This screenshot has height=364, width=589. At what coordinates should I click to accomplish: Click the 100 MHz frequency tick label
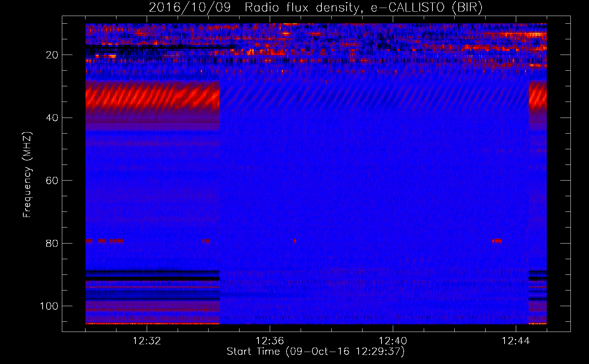click(x=49, y=306)
